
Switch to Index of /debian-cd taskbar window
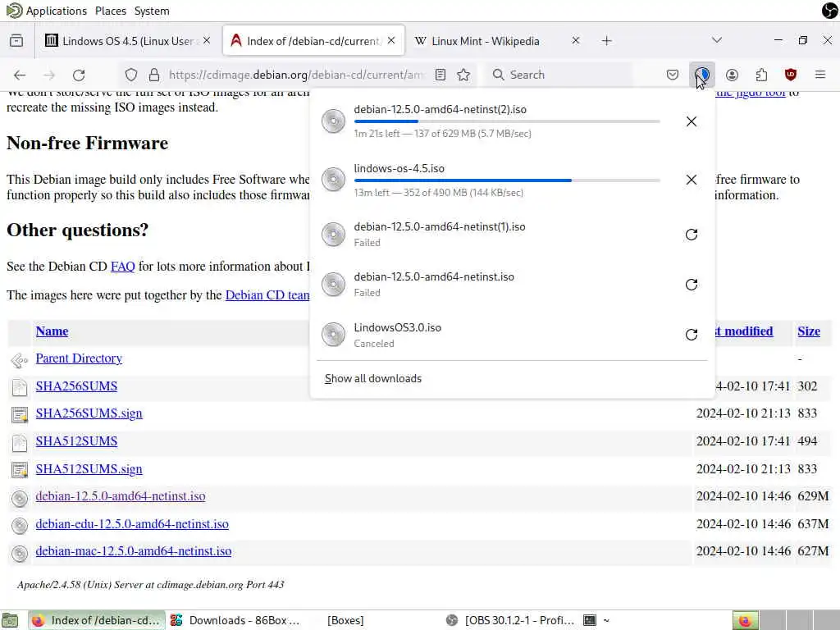97,620
